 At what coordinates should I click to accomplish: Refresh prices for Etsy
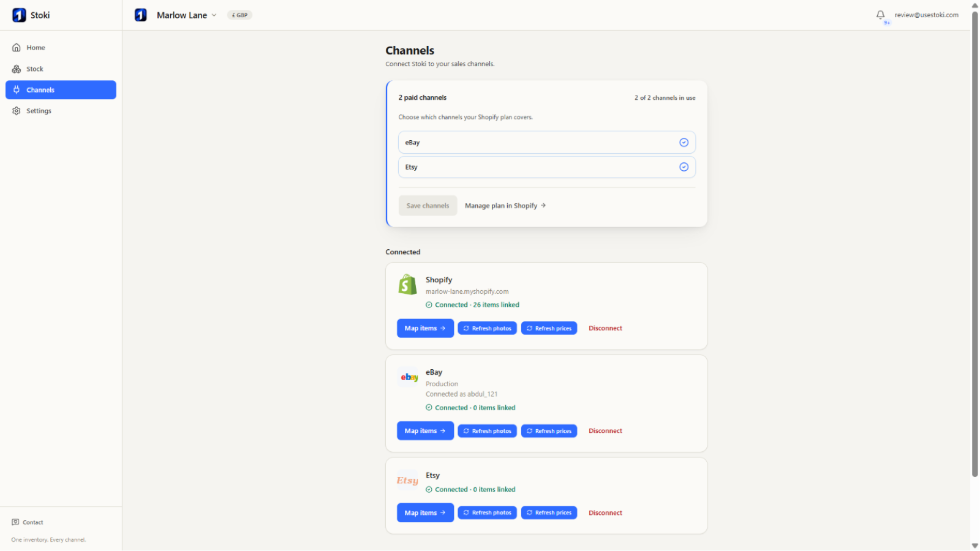pos(549,513)
